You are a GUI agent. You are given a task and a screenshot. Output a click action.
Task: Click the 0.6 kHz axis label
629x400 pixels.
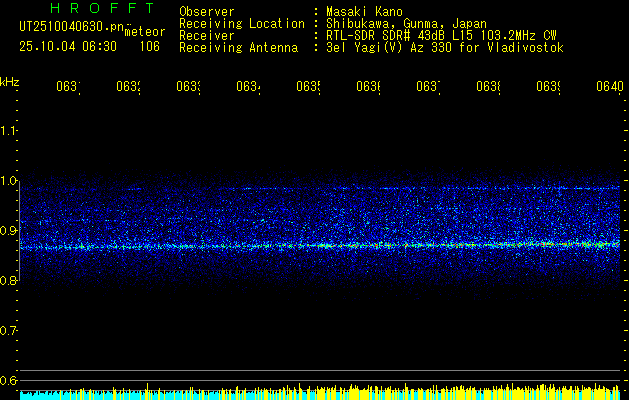(x=8, y=380)
